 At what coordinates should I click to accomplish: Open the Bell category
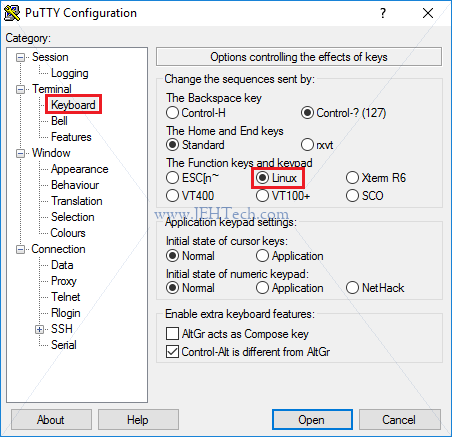[x=59, y=121]
